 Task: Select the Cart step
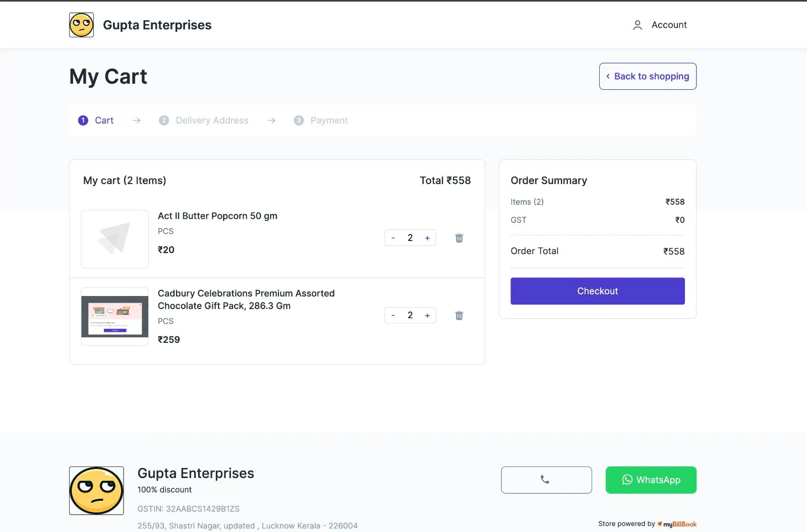pos(96,121)
